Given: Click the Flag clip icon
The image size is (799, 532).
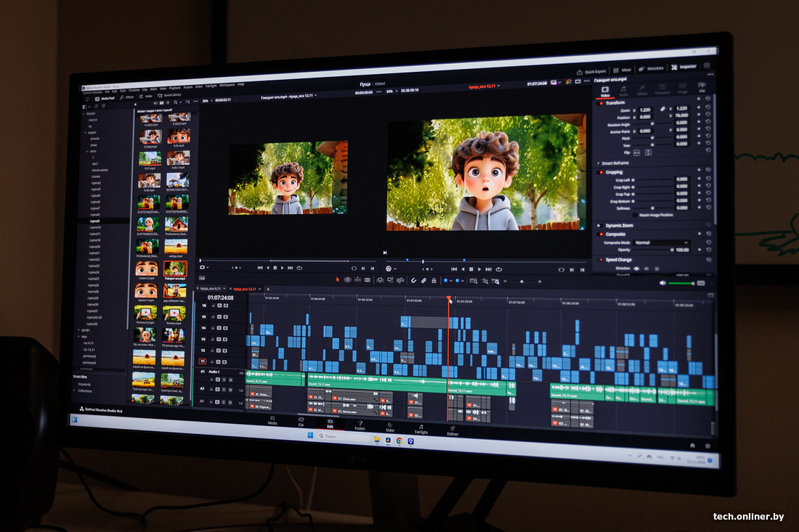Looking at the screenshot, I should point(445,280).
